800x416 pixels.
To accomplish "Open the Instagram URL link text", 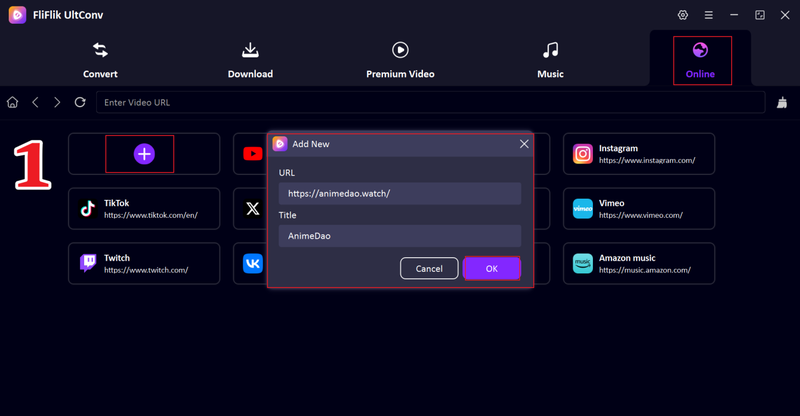I will pos(647,160).
